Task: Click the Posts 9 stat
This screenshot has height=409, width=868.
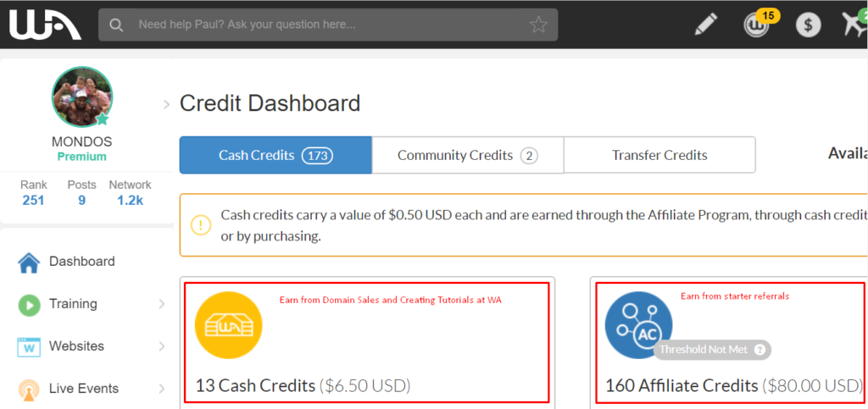Action: click(82, 192)
